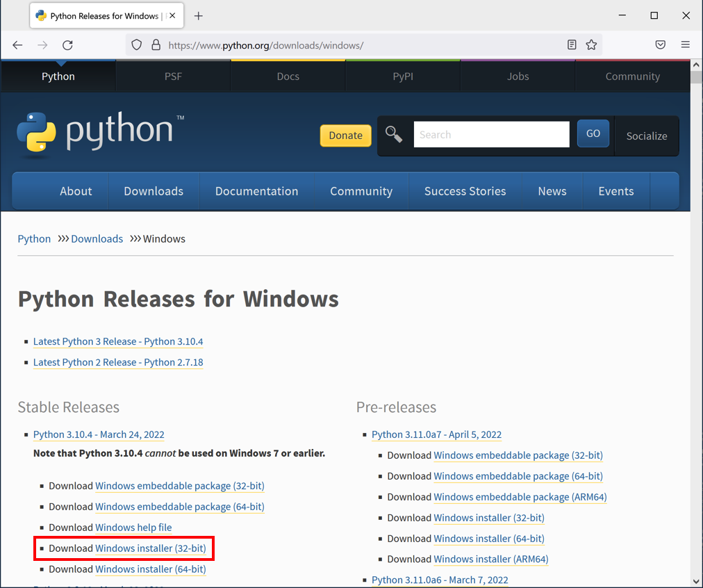Image resolution: width=703 pixels, height=588 pixels.
Task: Switch to the PyPI top tab
Action: pos(403,76)
